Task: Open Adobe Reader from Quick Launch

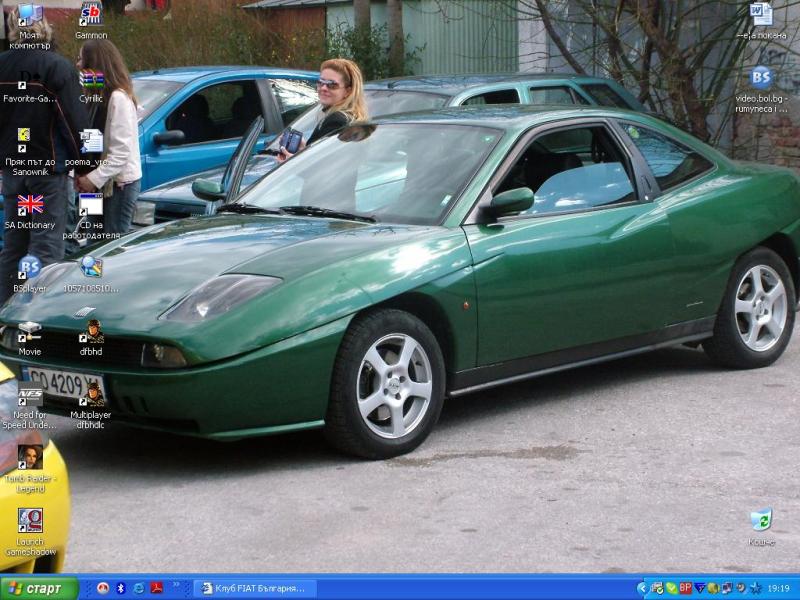Action: pyautogui.click(x=157, y=588)
